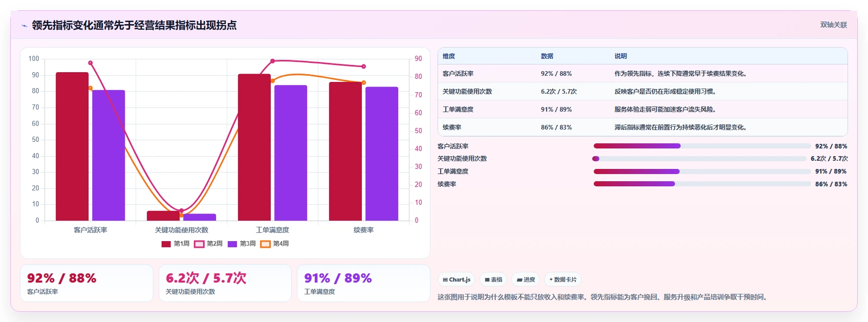Screen dimensions: 868x322
Task: Click the sparkle icon inside the 数据卡片 chip
Action: coord(551,280)
